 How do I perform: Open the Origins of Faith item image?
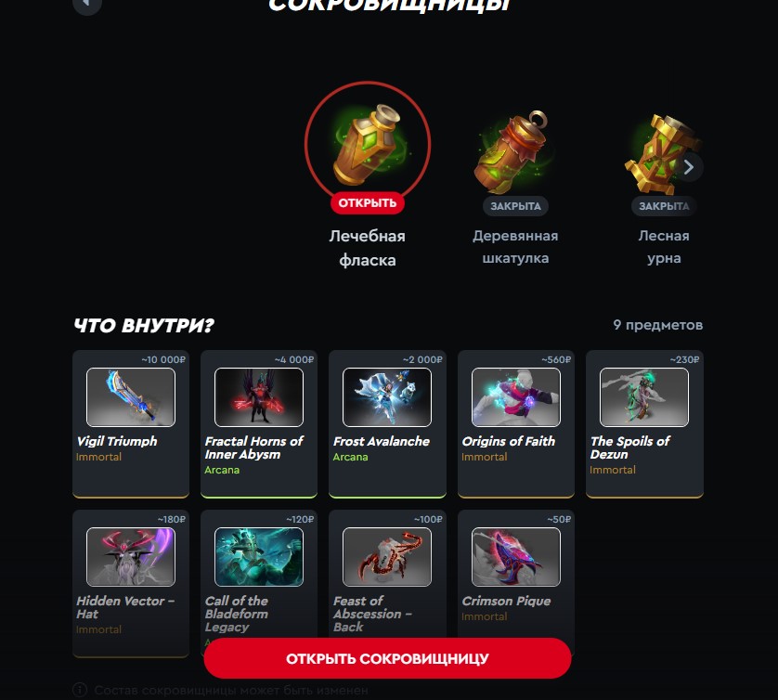(x=516, y=396)
